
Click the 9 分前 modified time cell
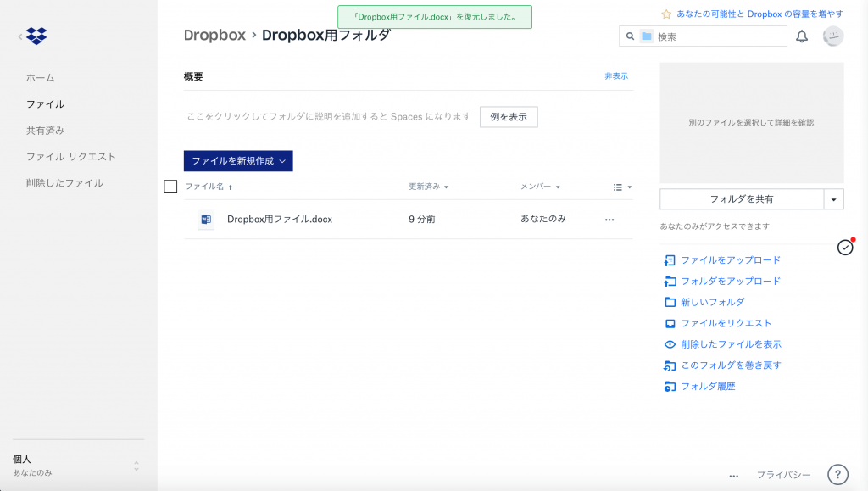point(422,219)
